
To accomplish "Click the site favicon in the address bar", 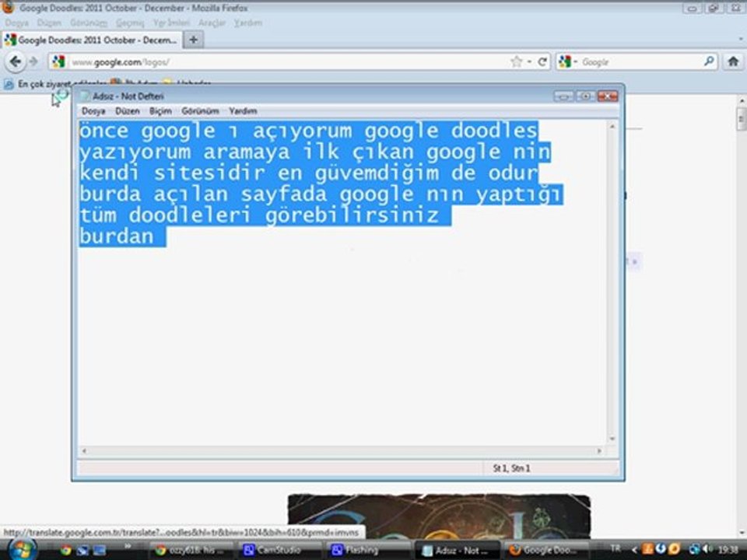I will coord(58,62).
